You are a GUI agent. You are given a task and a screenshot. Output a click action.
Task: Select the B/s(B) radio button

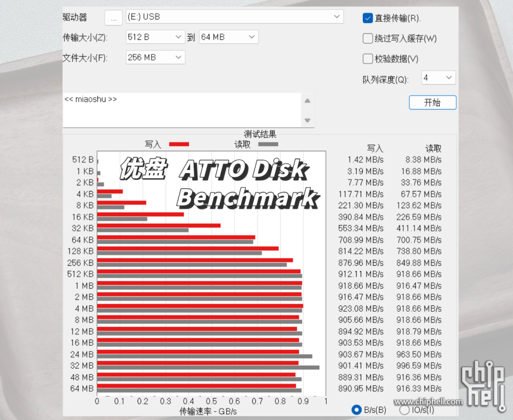pos(356,410)
